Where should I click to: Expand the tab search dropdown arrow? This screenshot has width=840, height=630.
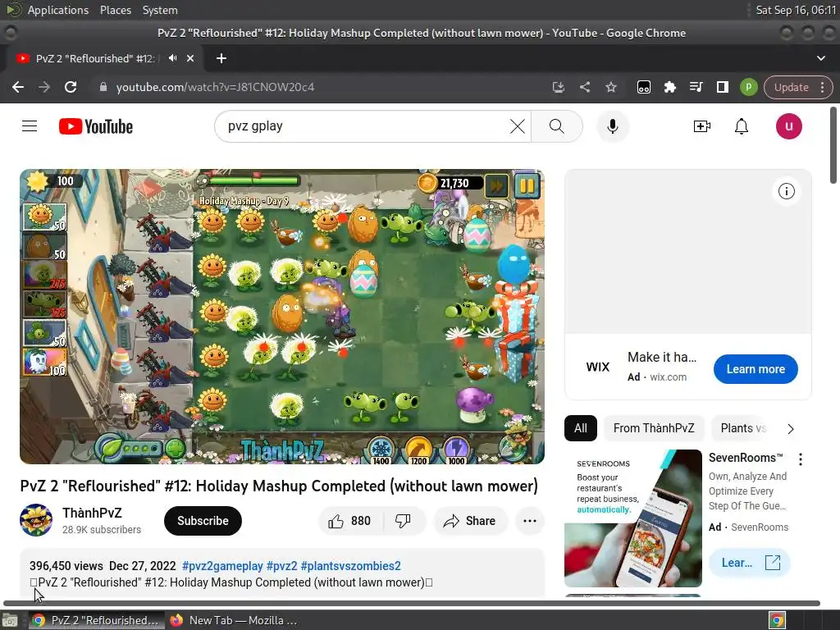pyautogui.click(x=820, y=58)
